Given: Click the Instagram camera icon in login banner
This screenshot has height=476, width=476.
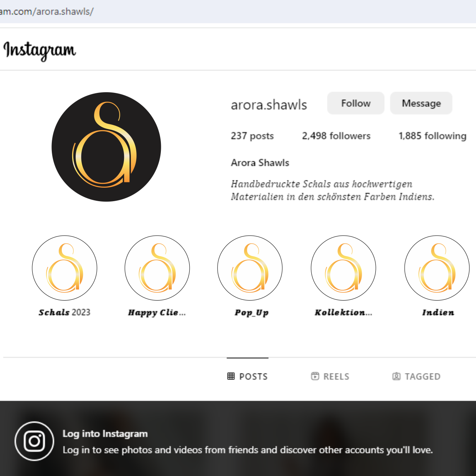Looking at the screenshot, I should click(35, 441).
